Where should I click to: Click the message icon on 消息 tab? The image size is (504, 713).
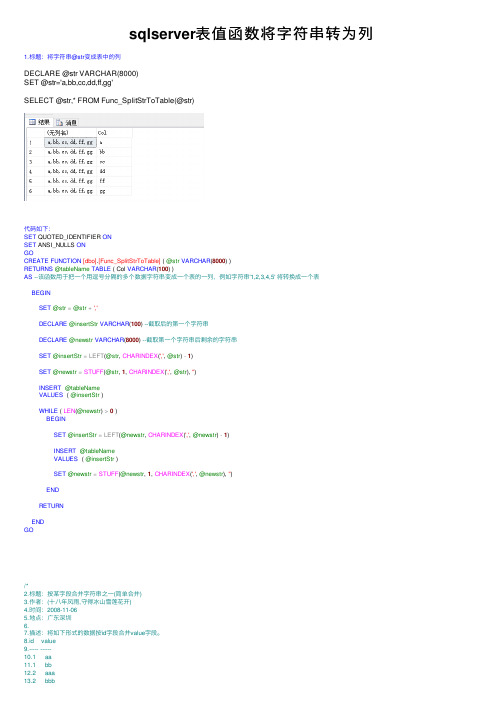59,123
